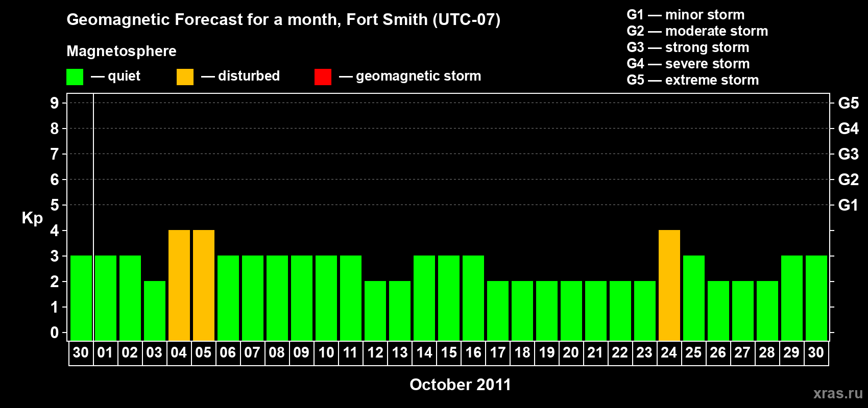Click the Kp axis value 9
Viewport: 868px width, 408px height.
pos(55,103)
